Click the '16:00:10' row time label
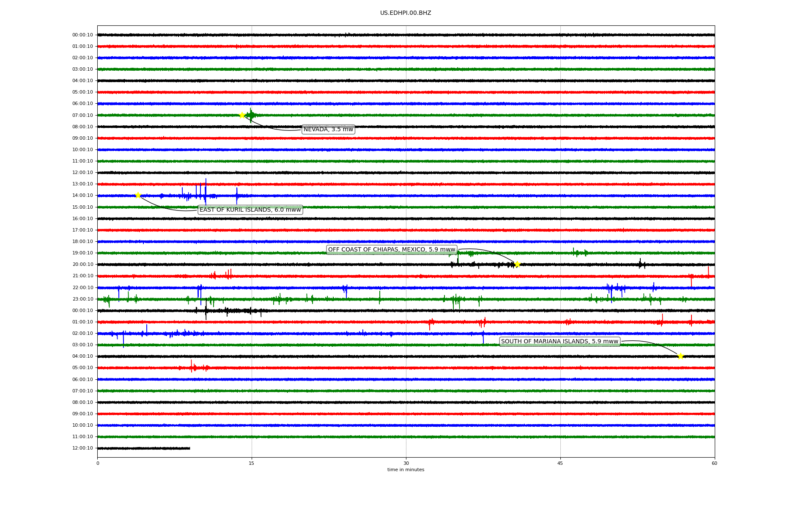812x508 pixels. point(82,219)
